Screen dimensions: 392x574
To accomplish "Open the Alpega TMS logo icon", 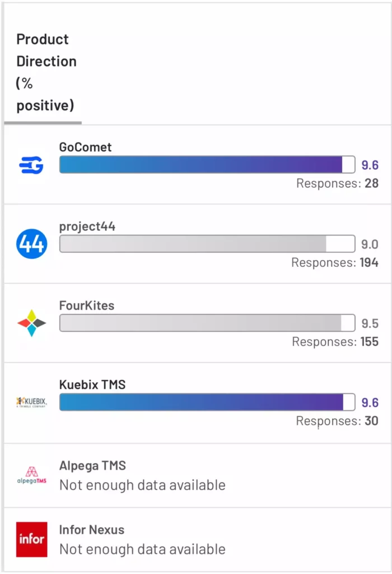I will pos(32,475).
